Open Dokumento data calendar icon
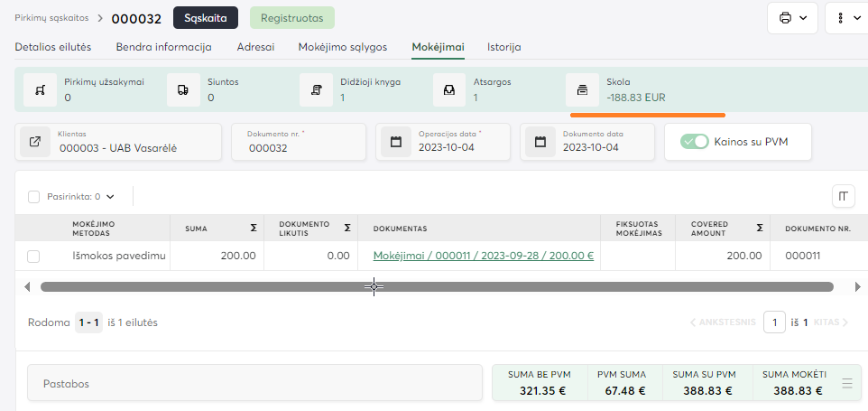The image size is (868, 411). click(x=540, y=142)
